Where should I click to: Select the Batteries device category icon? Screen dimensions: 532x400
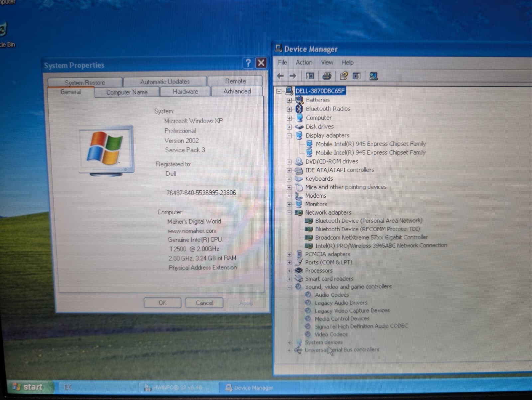[x=299, y=100]
